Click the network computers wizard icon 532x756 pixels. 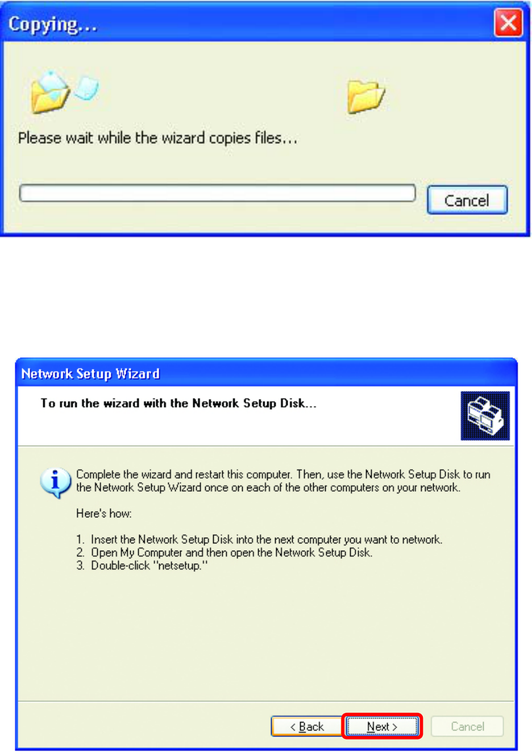(485, 416)
